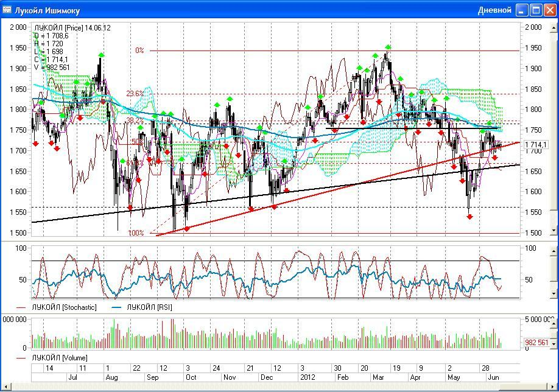Screen dimensions: 559x392
Task: Click the day 28 label on time axis
Action: pyautogui.click(x=485, y=368)
